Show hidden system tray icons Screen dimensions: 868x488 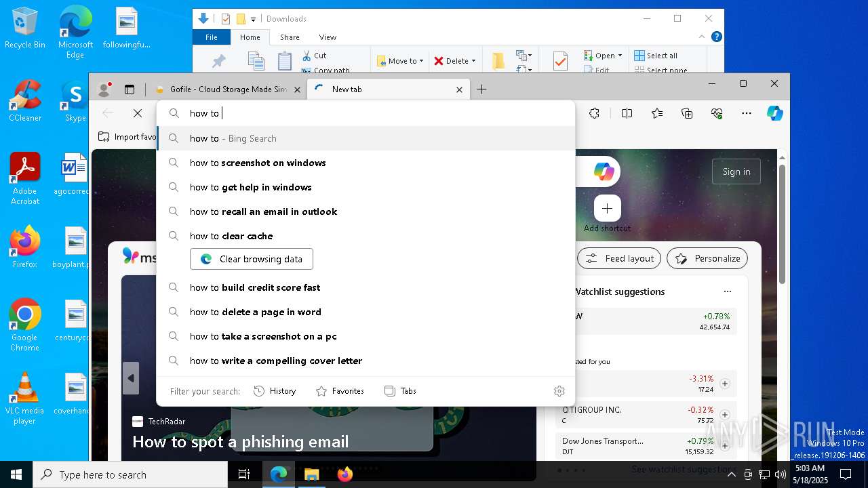tap(731, 474)
